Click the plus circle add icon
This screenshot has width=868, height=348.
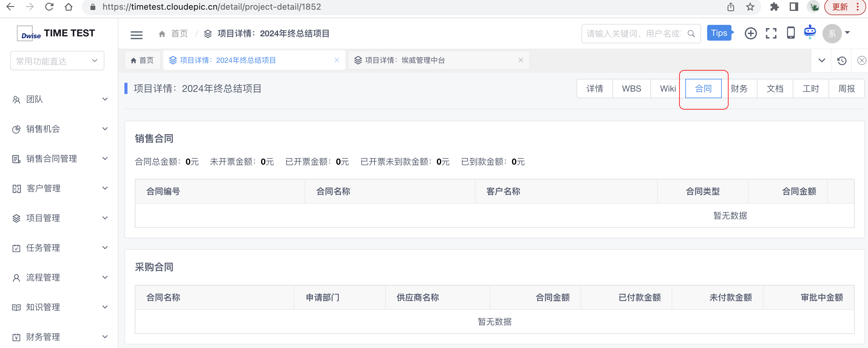(x=751, y=33)
